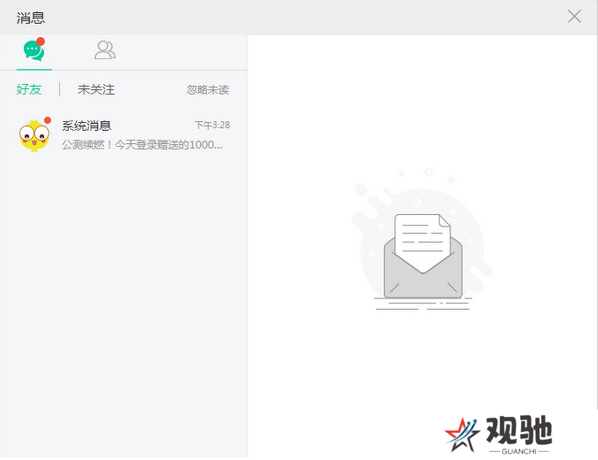The image size is (598, 460).
Task: Click red unread dot on chick avatar
Action: (47, 121)
